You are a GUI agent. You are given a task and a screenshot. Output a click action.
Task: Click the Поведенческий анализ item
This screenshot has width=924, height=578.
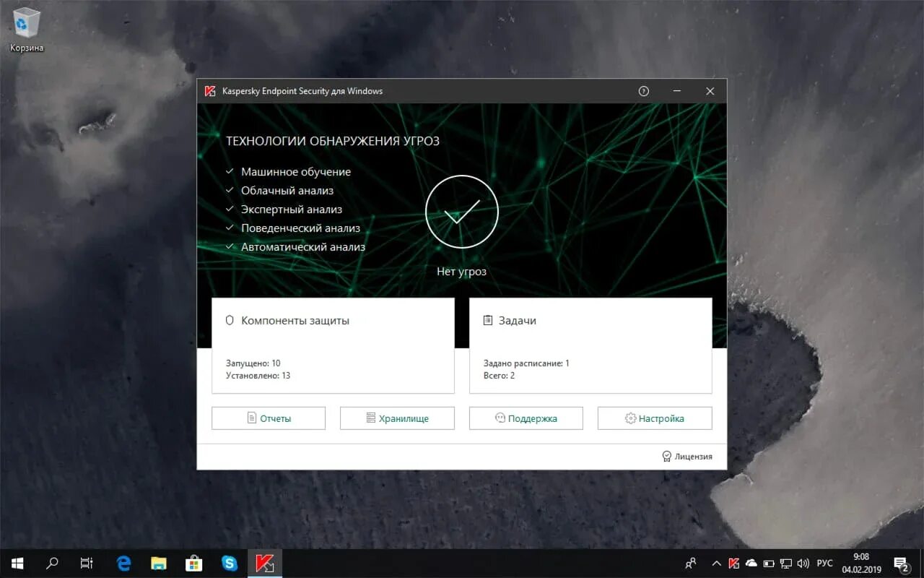[301, 228]
